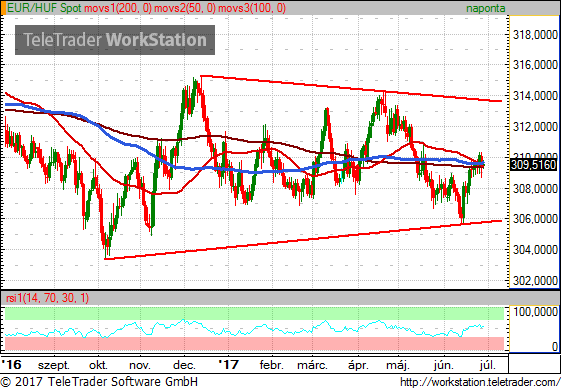Click the RSI scale label 0
Screen dimensions: 561x391
click(554, 346)
